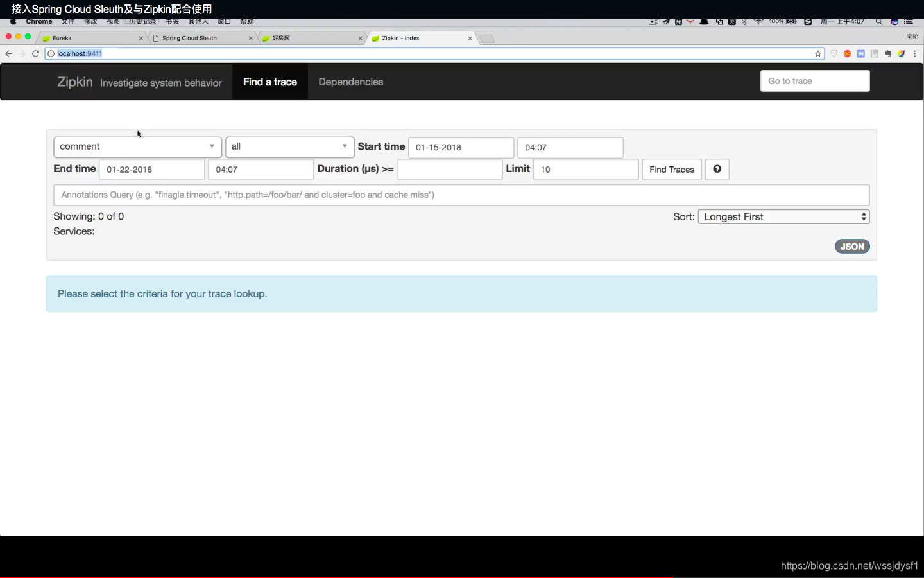
Task: Reload the Zipkin page
Action: (36, 53)
